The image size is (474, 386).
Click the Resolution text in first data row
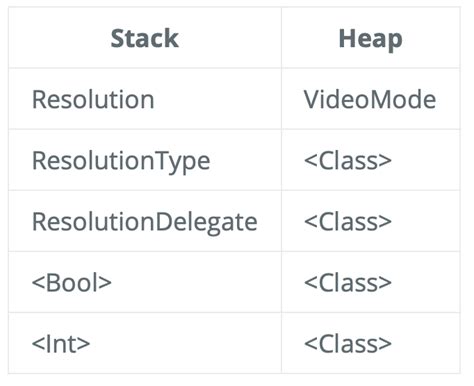[x=93, y=99]
